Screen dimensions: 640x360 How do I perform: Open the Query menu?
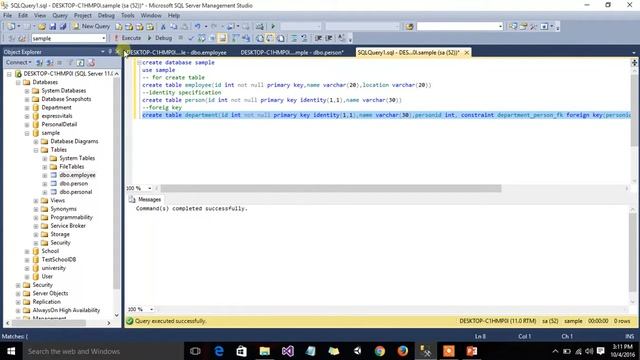60,15
